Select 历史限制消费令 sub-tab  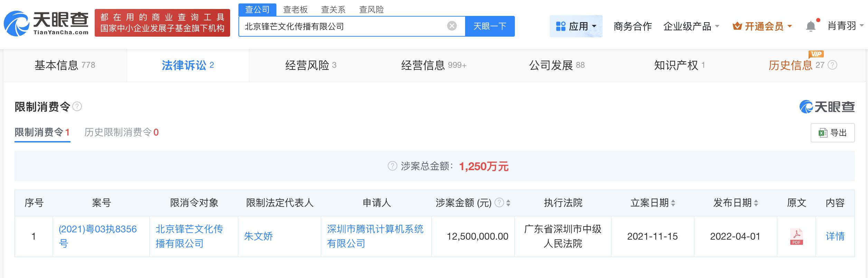121,132
